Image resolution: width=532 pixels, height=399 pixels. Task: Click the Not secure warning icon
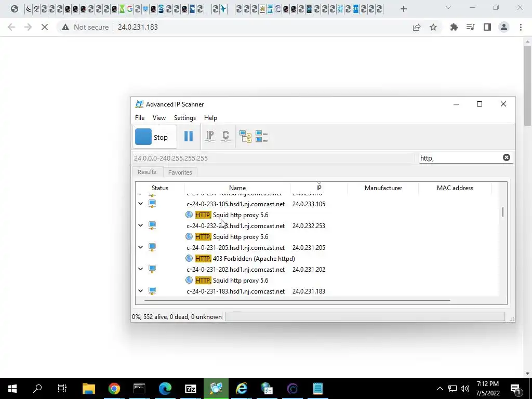coord(65,27)
